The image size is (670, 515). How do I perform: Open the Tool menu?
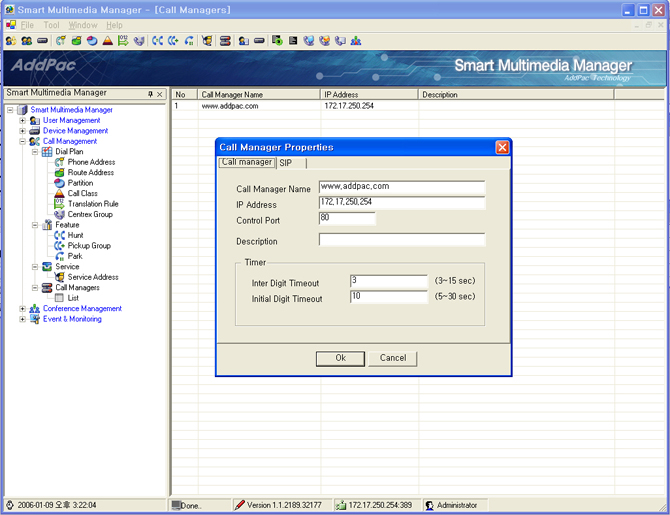(51, 25)
